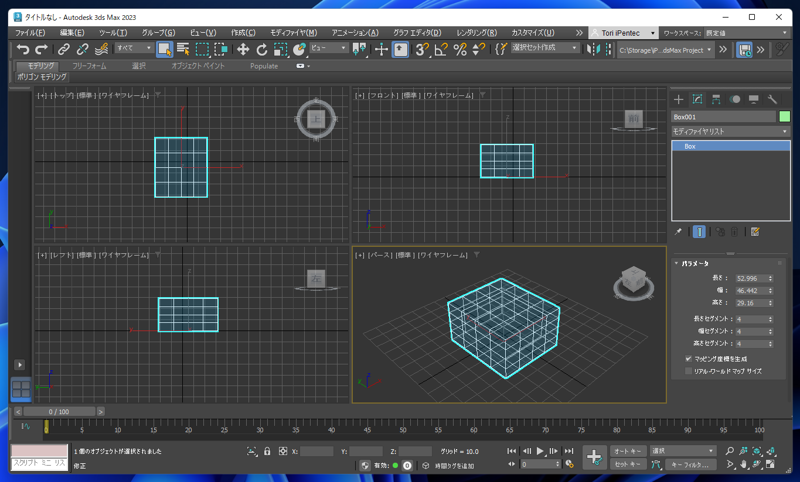Click the 長さ value field 52.996
This screenshot has width=800, height=482.
(751, 278)
